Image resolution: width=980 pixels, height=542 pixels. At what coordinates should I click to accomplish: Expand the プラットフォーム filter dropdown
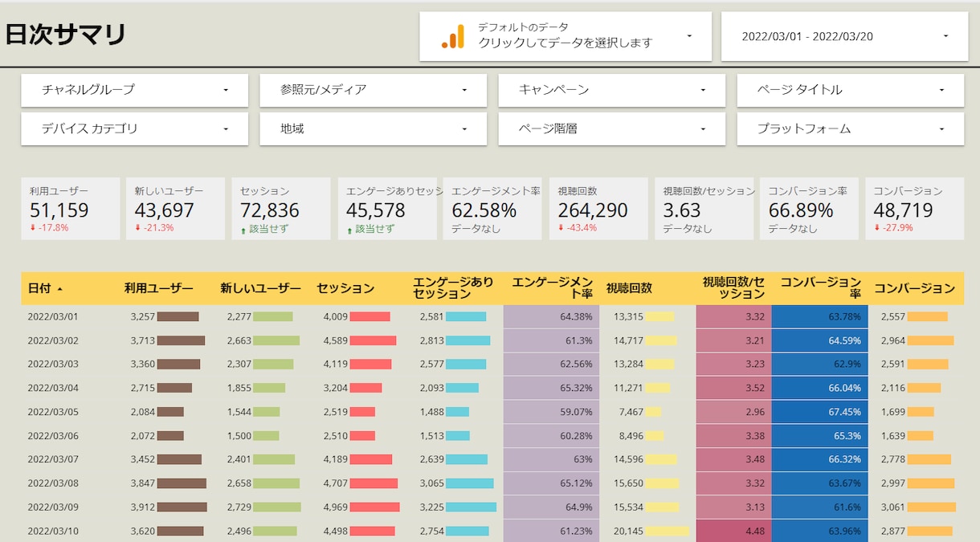(x=851, y=128)
